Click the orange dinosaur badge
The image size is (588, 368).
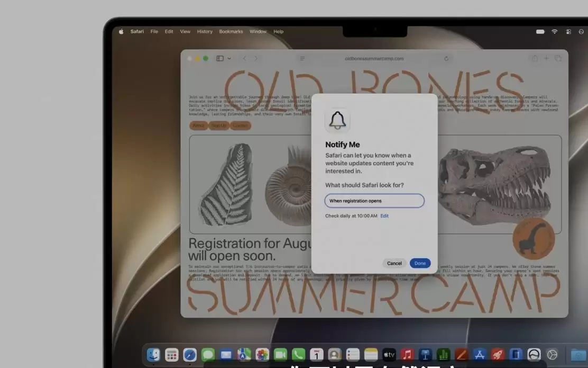coord(534,239)
